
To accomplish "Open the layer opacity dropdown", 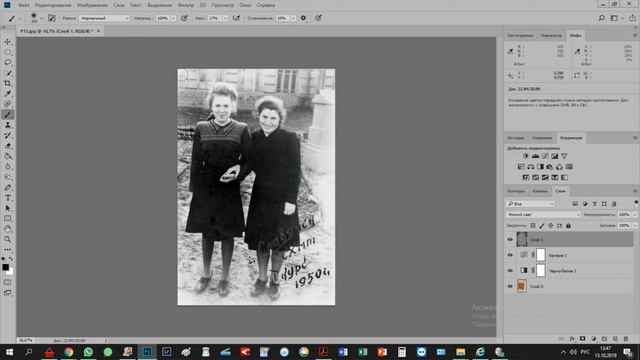I will pos(635,214).
